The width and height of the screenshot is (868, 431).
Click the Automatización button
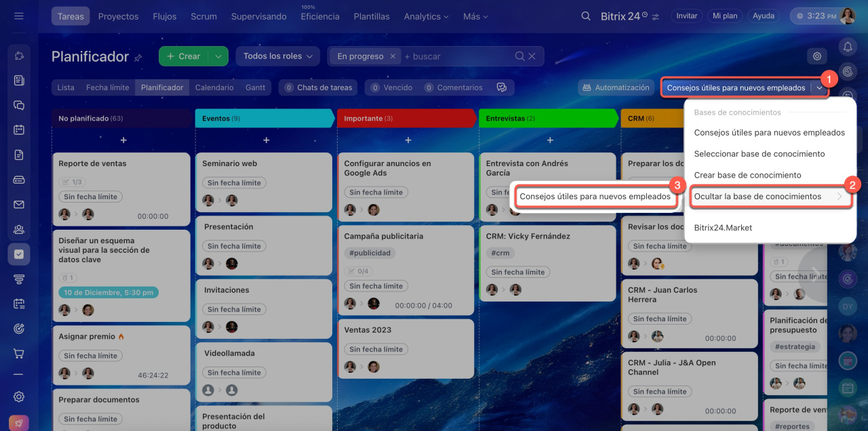[615, 87]
